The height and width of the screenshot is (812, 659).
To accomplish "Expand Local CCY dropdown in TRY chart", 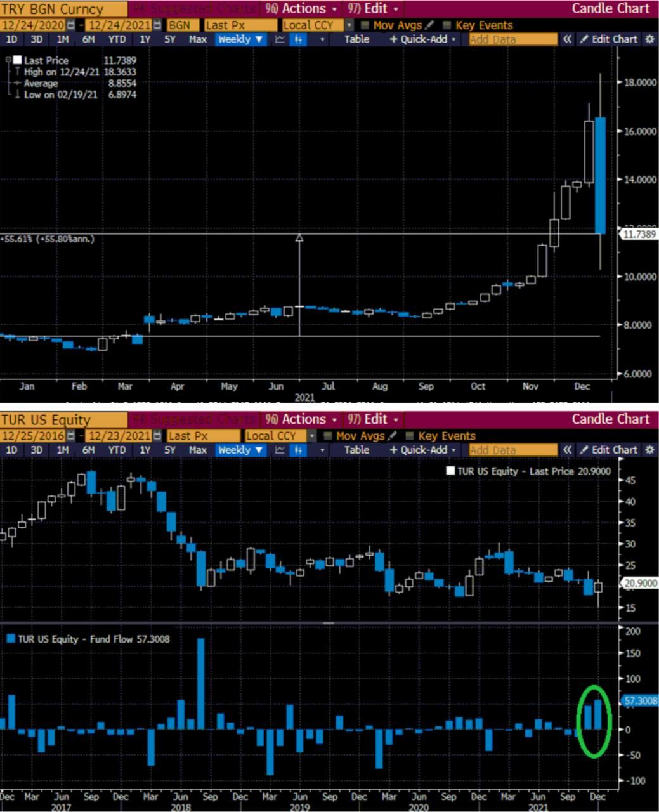I will coord(349,25).
